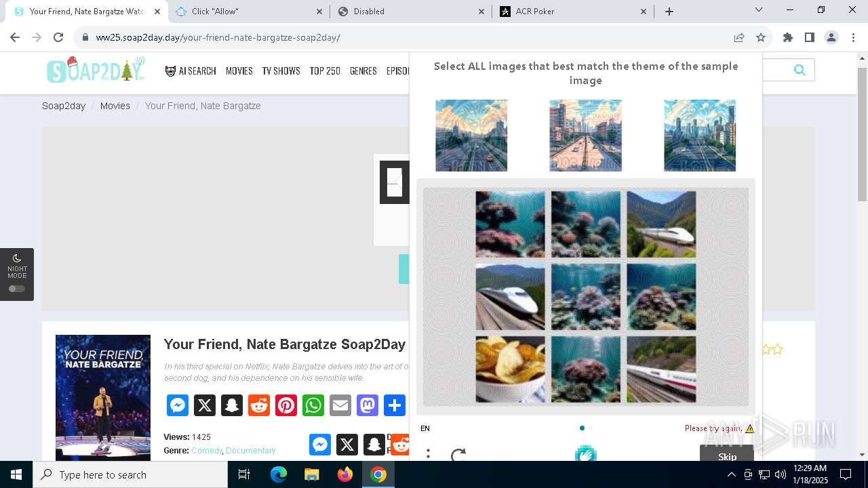868x488 pixels.
Task: Open AI Search menu item
Action: (x=191, y=70)
